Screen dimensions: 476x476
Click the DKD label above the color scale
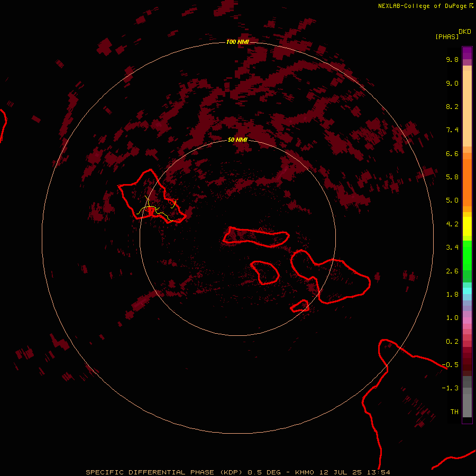point(465,32)
